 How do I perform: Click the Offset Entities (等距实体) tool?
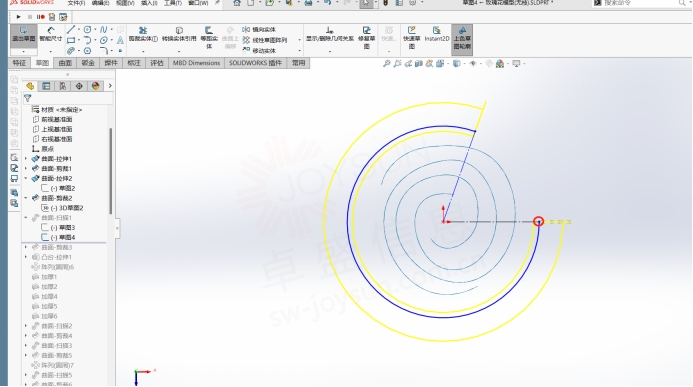[x=209, y=37]
